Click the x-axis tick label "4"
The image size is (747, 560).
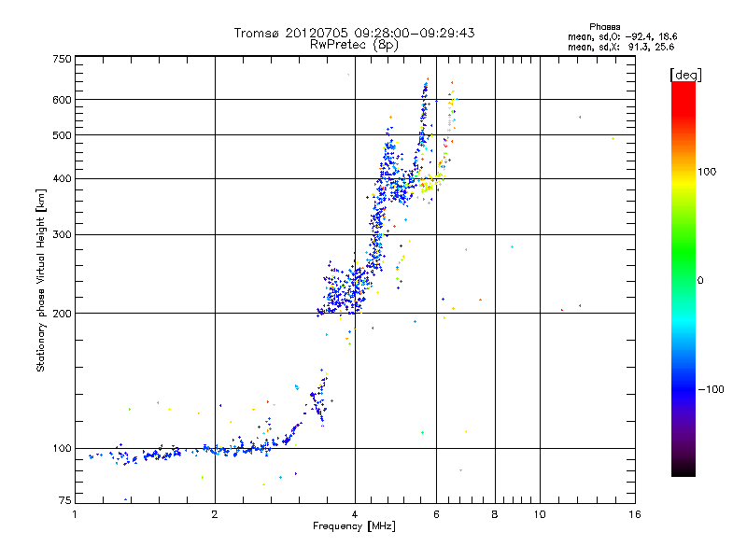click(355, 514)
